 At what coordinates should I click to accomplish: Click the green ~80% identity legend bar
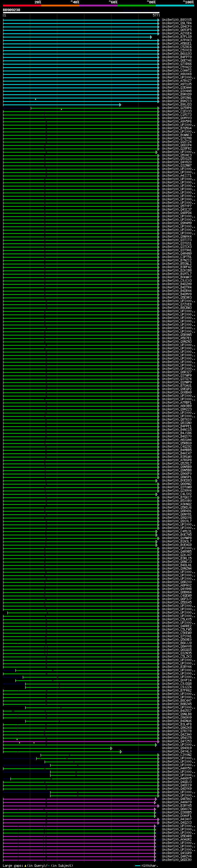pos(137,6)
